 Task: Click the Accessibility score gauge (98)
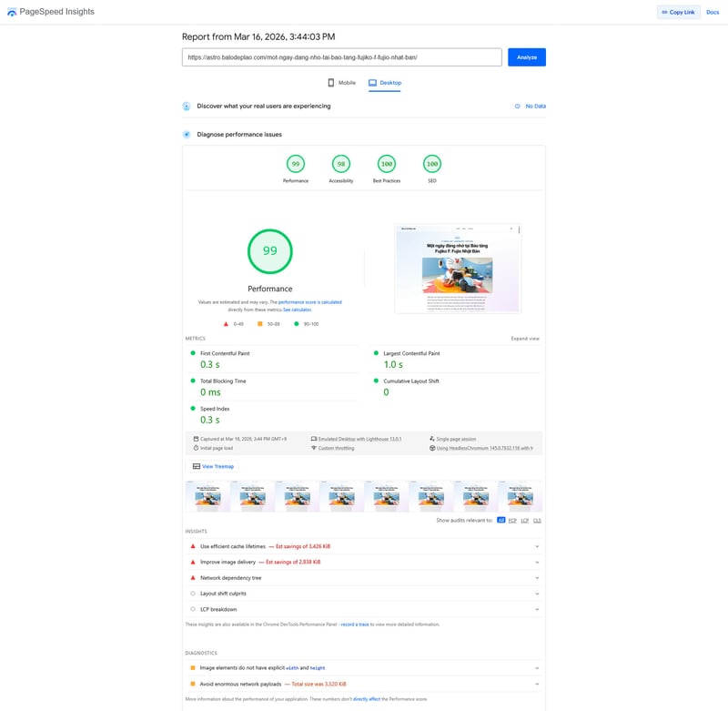coord(340,164)
